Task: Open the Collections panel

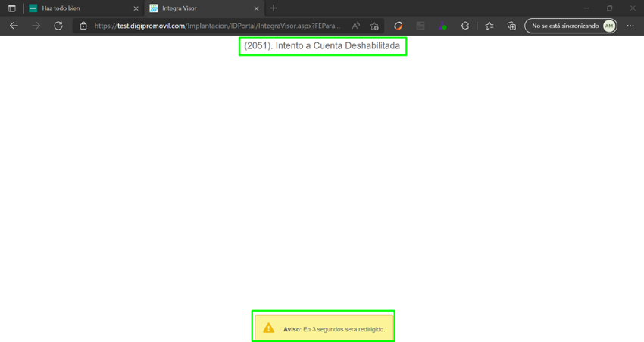Action: coord(511,26)
